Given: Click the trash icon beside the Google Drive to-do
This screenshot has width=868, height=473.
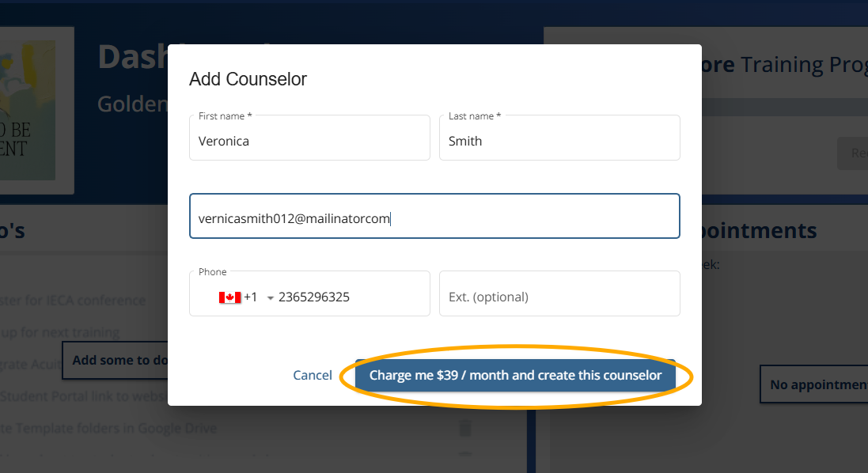Looking at the screenshot, I should coord(465,428).
